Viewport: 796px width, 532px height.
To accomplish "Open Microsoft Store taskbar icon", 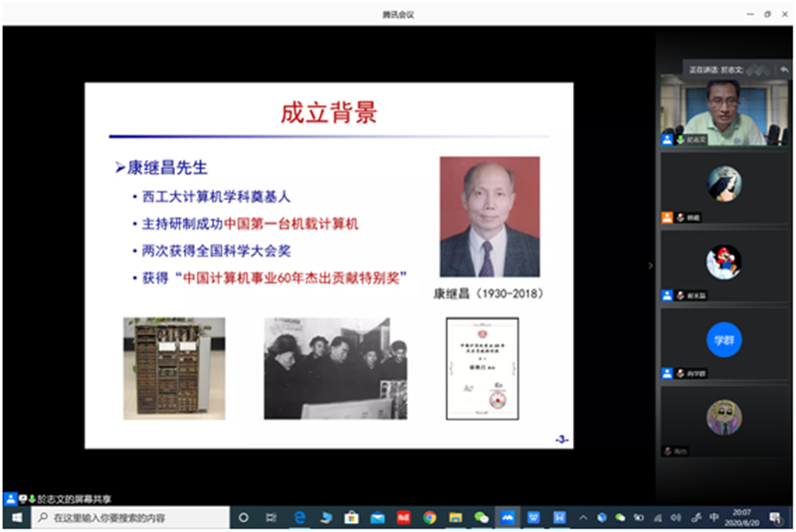I will 350,517.
